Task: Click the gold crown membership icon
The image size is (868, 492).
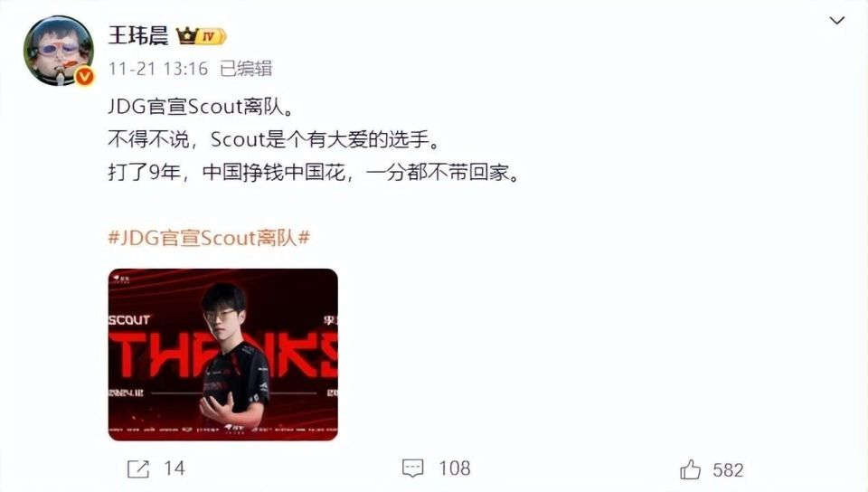Action: pyautogui.click(x=188, y=36)
